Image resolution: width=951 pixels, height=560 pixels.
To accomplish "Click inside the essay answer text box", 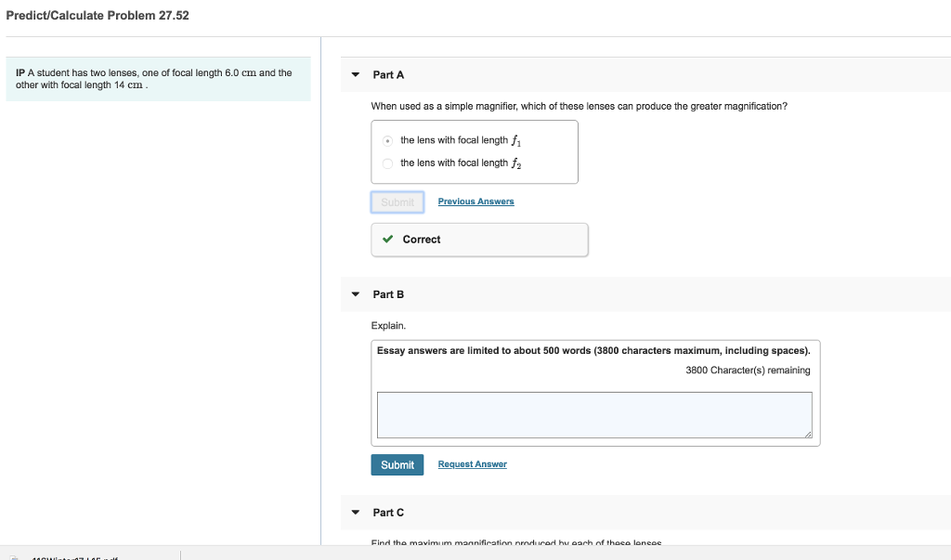I will coord(594,414).
